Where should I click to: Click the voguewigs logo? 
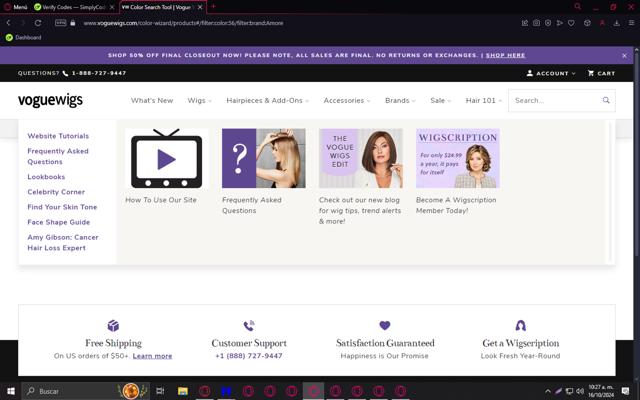[50, 100]
